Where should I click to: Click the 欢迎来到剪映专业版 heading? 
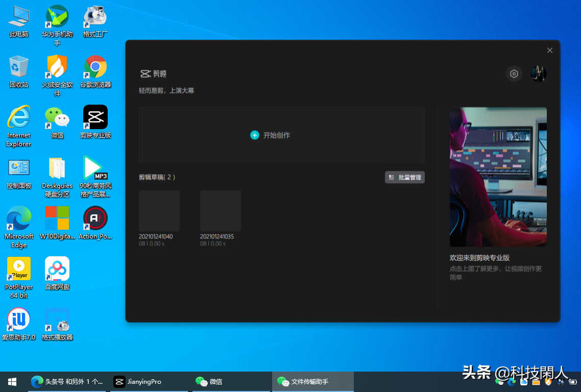479,258
